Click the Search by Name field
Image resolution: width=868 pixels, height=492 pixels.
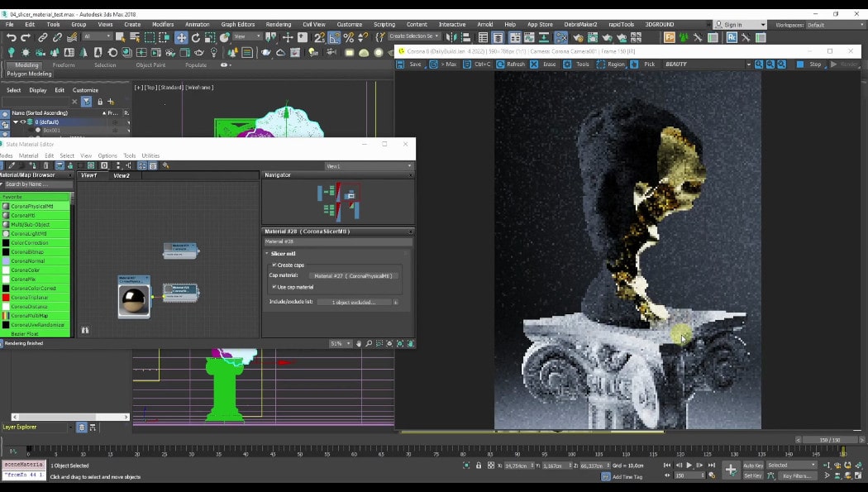[38, 184]
